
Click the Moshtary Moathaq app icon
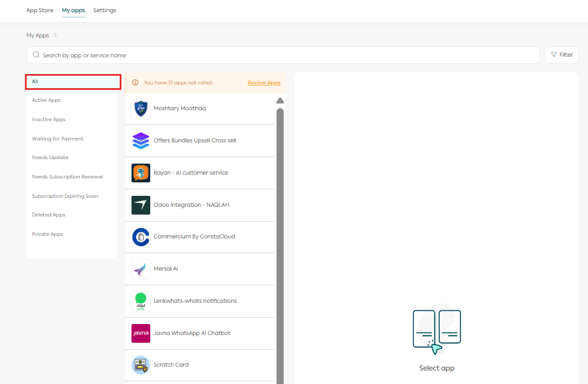141,109
